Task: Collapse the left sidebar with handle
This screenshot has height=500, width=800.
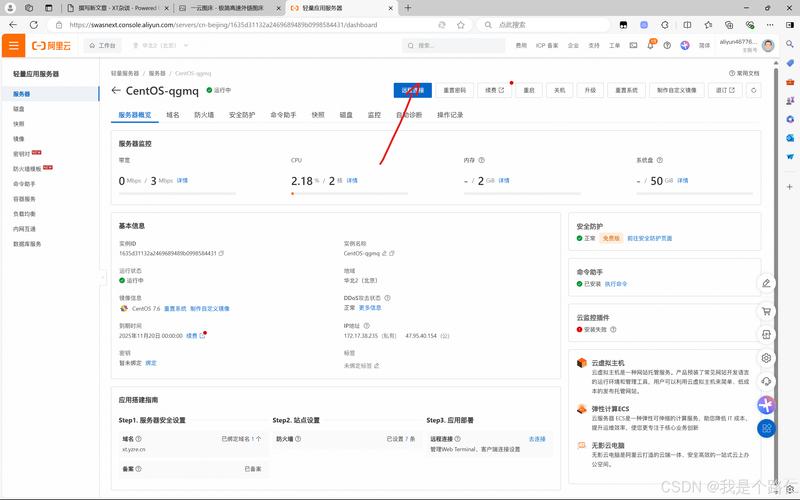Action: click(x=103, y=277)
